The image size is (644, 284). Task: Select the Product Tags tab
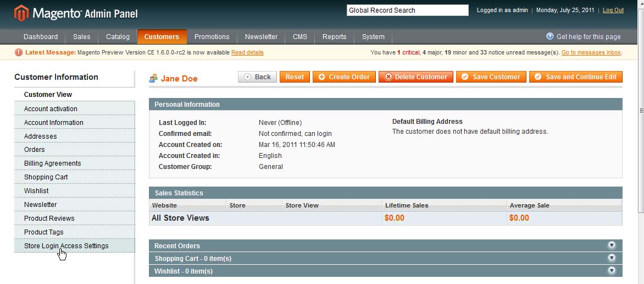coord(74,232)
